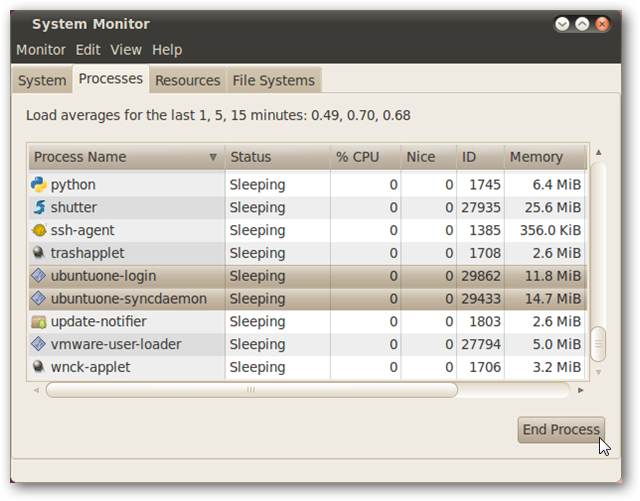Image resolution: width=640 pixels, height=501 pixels.
Task: Switch to the File Systems tab
Action: click(273, 80)
